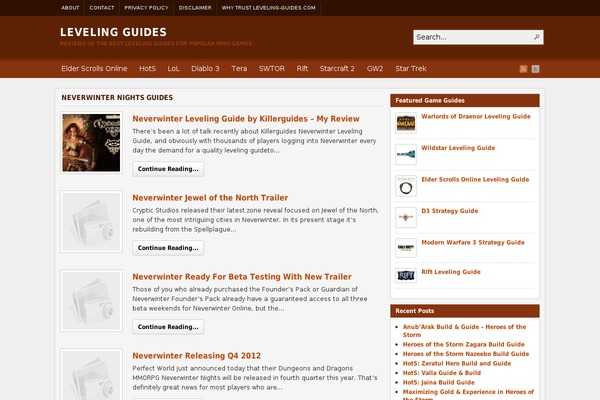The height and width of the screenshot is (400, 600).
Task: Open Modern Warfare 3 Strategy Guide link
Action: coord(473,242)
